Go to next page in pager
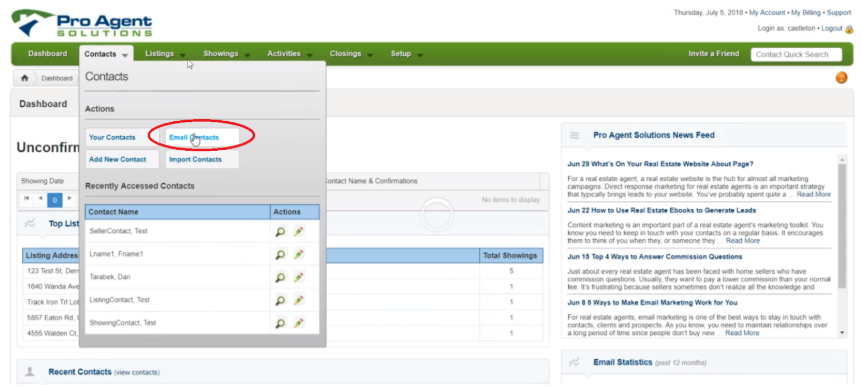862x387 pixels. click(x=69, y=199)
